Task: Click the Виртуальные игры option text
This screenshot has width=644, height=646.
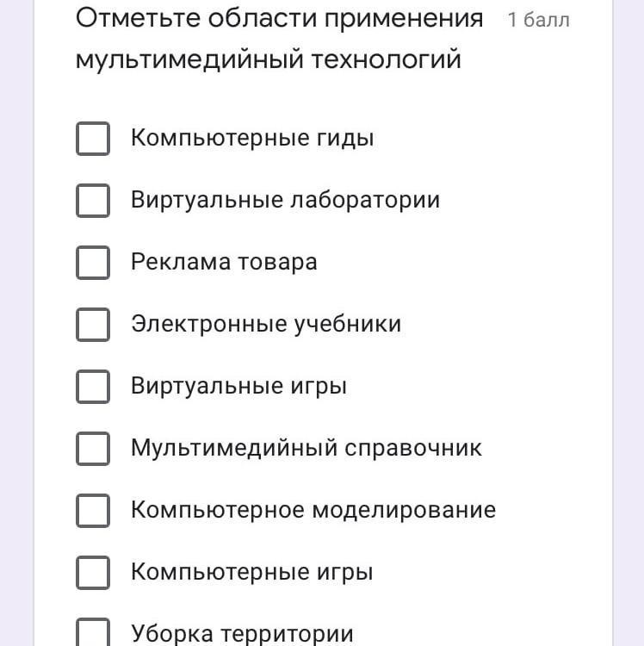Action: point(238,387)
